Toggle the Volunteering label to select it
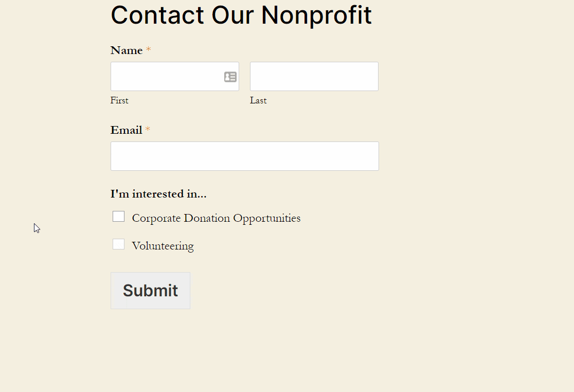This screenshot has height=392, width=574. (x=163, y=246)
